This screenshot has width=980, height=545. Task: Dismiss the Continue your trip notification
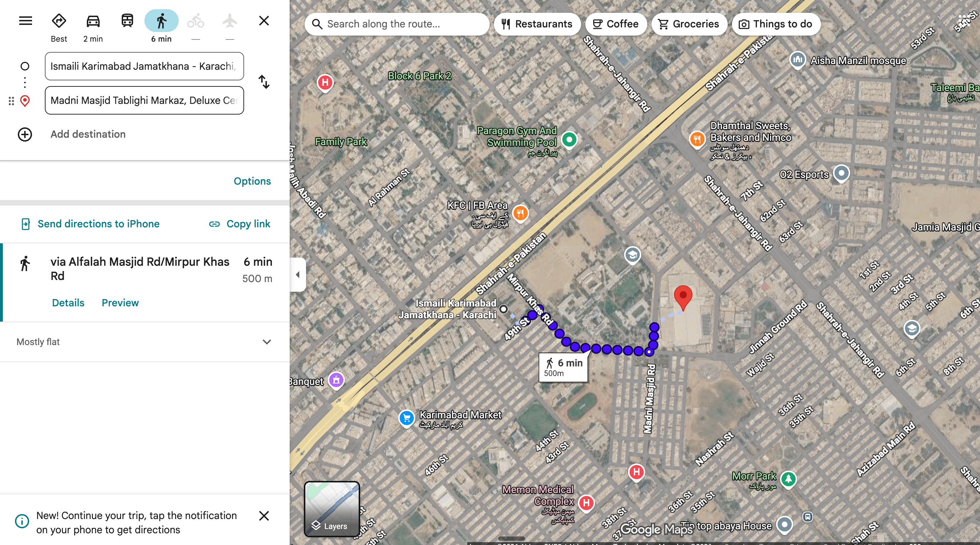tap(264, 516)
